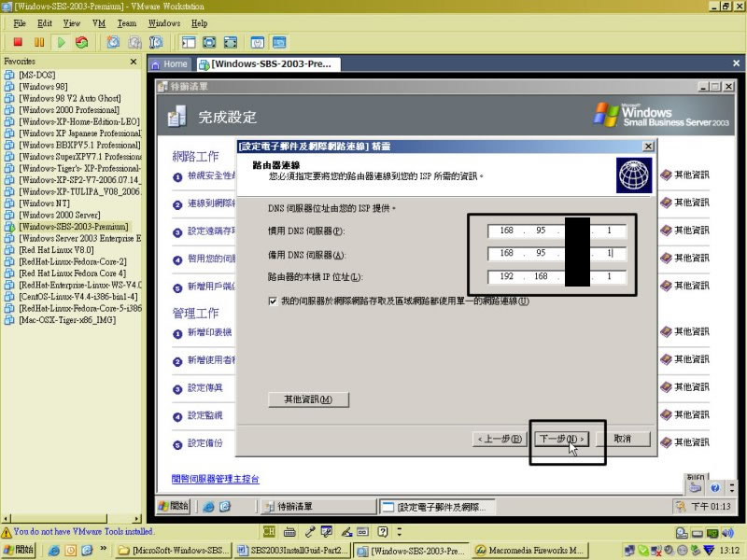Screen dimensions: 747x560
Task: Click first octet of the preferred DNS field
Action: tap(506, 231)
